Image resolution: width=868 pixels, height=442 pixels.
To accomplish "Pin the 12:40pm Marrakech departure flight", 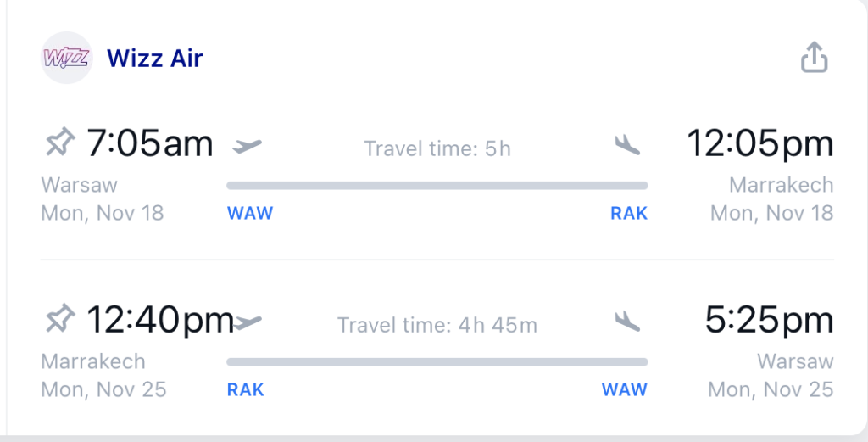I will coord(60,318).
